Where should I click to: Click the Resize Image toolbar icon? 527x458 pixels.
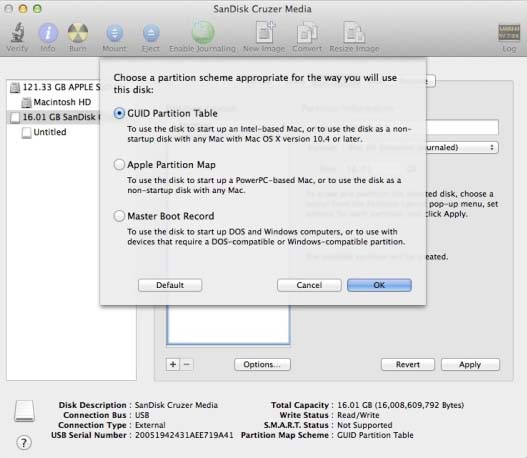(x=354, y=33)
